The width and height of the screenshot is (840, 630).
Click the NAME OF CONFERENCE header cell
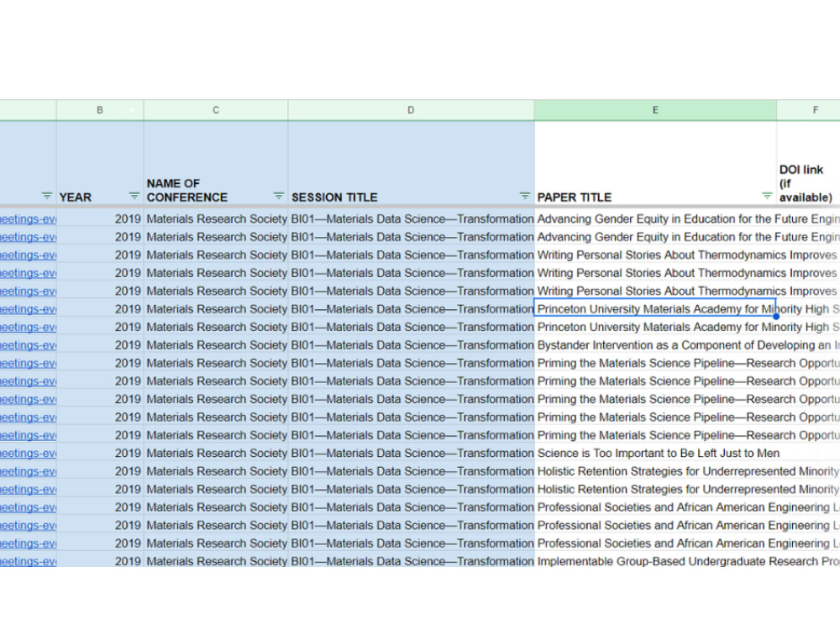tap(216, 163)
